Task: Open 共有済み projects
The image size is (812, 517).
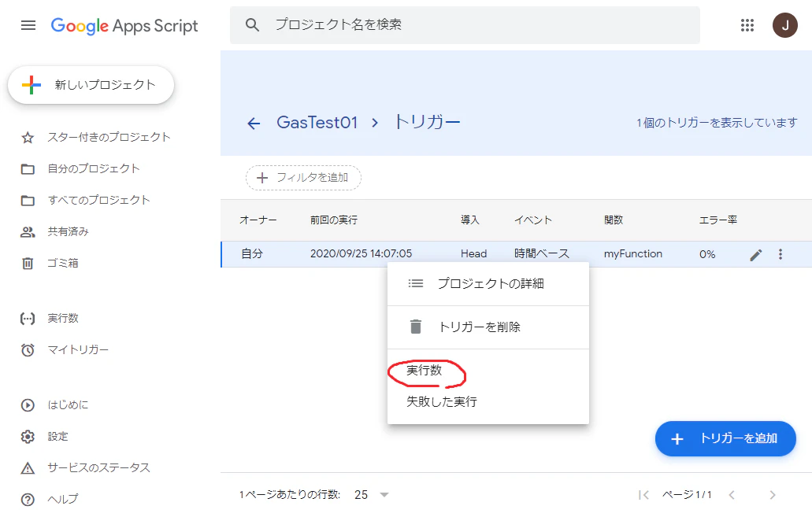Action: (x=69, y=231)
